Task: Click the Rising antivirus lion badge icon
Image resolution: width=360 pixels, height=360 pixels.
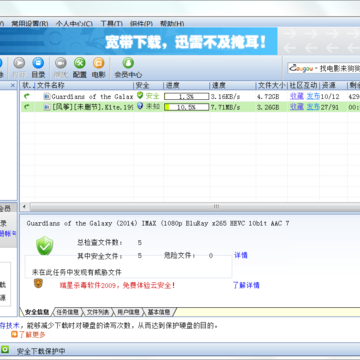Action: tap(38, 284)
